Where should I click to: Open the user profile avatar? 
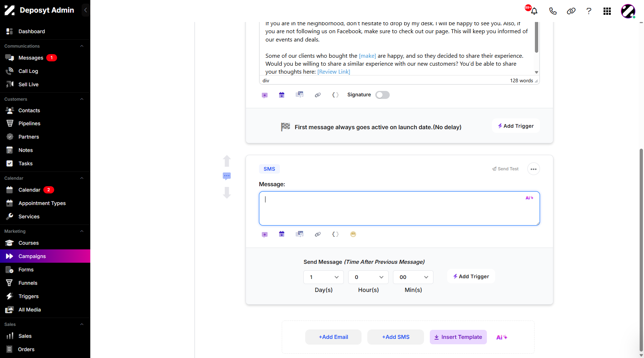628,11
